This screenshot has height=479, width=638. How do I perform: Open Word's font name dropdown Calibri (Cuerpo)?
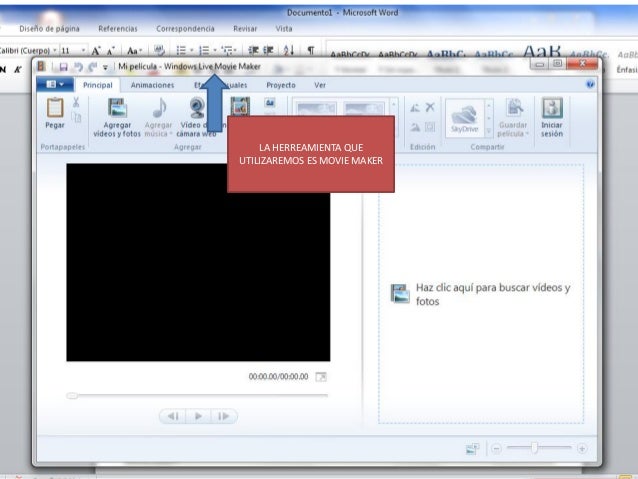pyautogui.click(x=55, y=50)
